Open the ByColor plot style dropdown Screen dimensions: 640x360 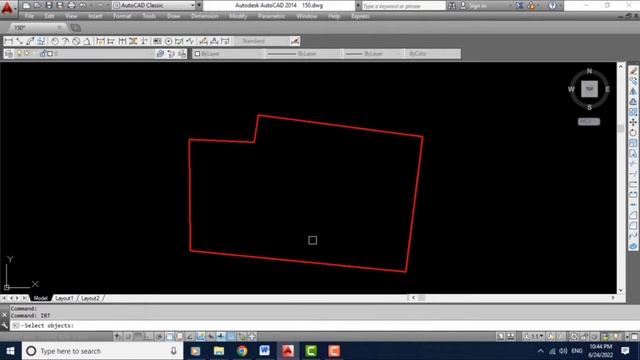[x=433, y=54]
